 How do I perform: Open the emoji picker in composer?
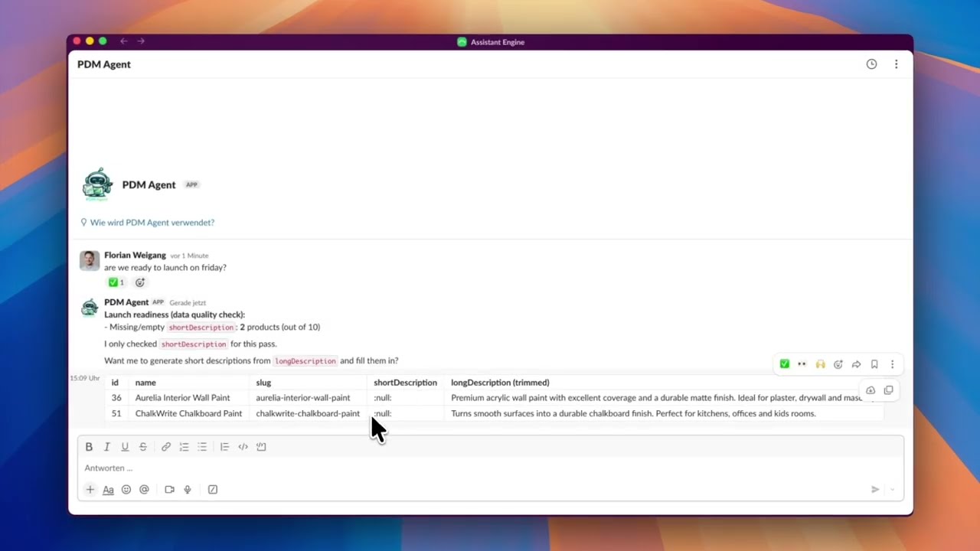click(x=126, y=490)
